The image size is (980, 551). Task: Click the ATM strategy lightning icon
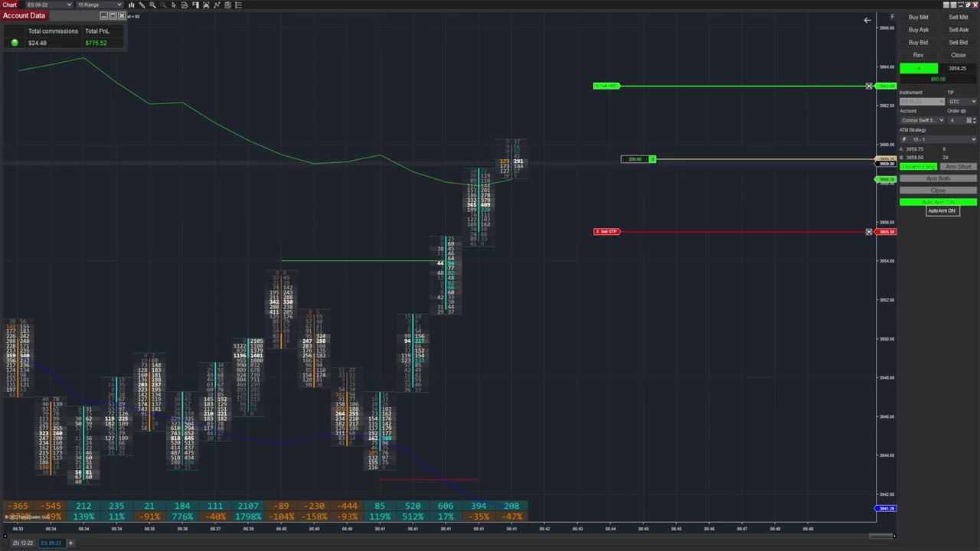(904, 139)
